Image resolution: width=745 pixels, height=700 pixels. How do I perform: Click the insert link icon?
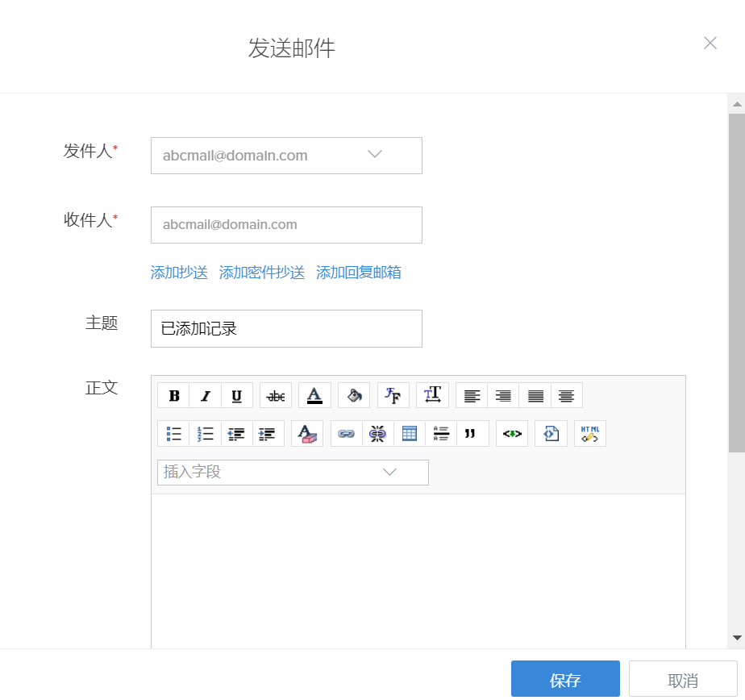point(346,434)
